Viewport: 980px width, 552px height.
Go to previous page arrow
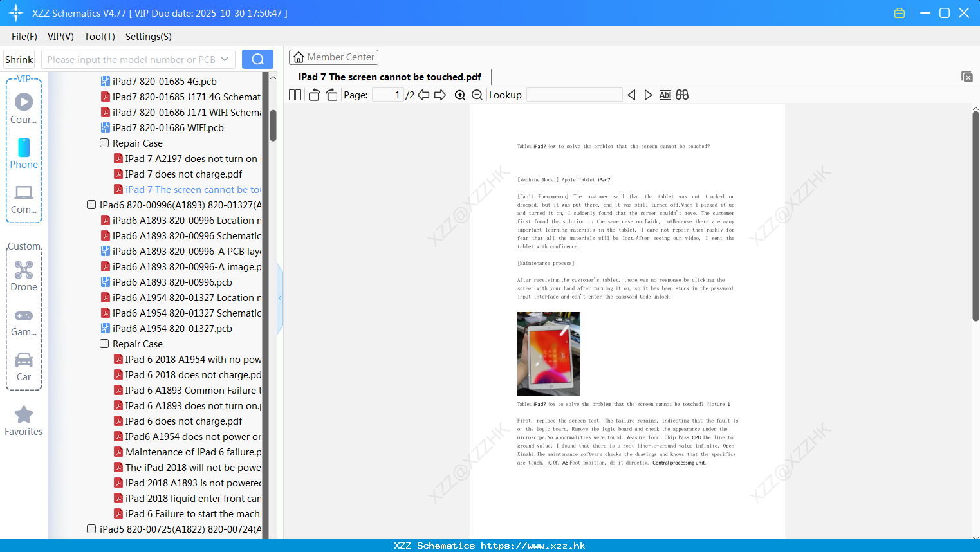coord(423,95)
